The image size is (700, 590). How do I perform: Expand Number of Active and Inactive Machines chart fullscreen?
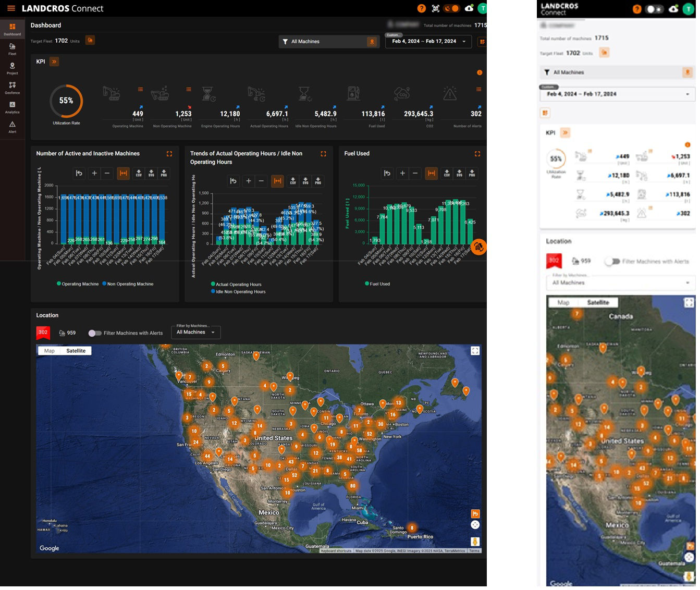pos(169,154)
